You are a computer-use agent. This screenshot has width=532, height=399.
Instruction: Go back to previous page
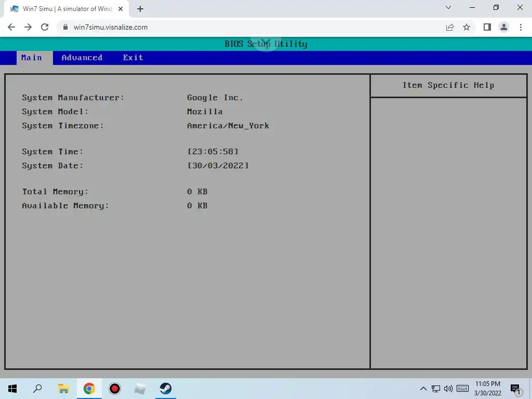(x=11, y=27)
